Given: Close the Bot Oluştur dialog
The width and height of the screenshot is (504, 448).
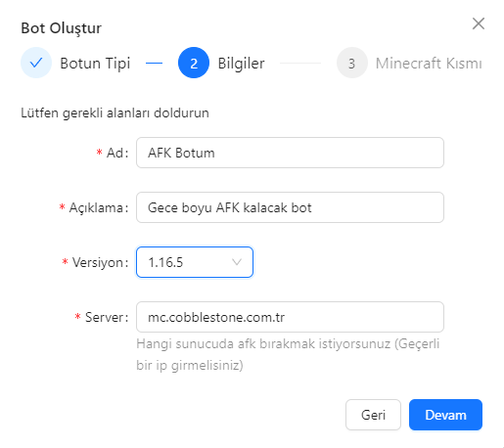Looking at the screenshot, I should pyautogui.click(x=479, y=23).
